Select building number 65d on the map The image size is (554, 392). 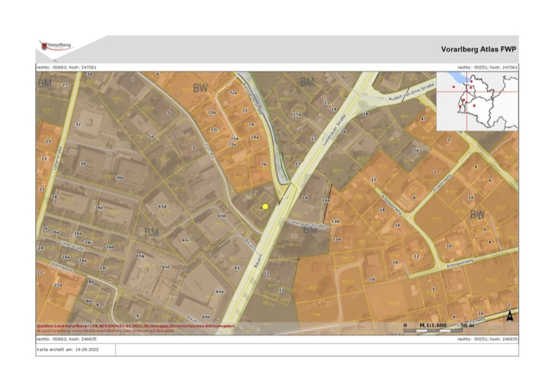[x=162, y=207]
